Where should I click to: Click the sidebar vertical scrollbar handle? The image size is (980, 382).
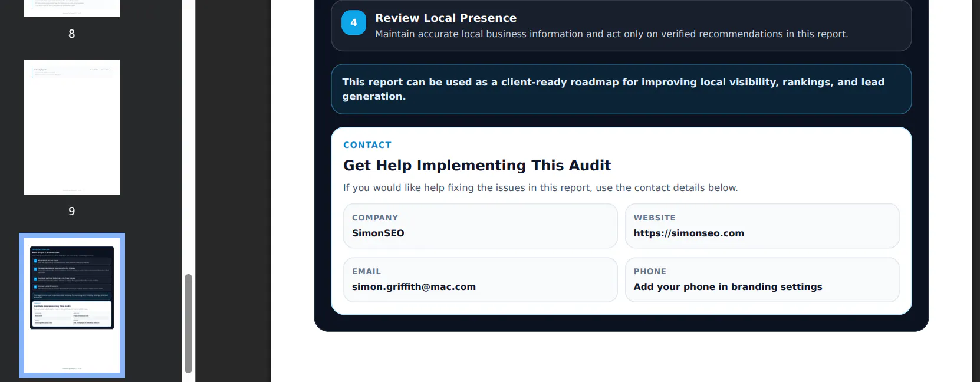click(x=188, y=323)
